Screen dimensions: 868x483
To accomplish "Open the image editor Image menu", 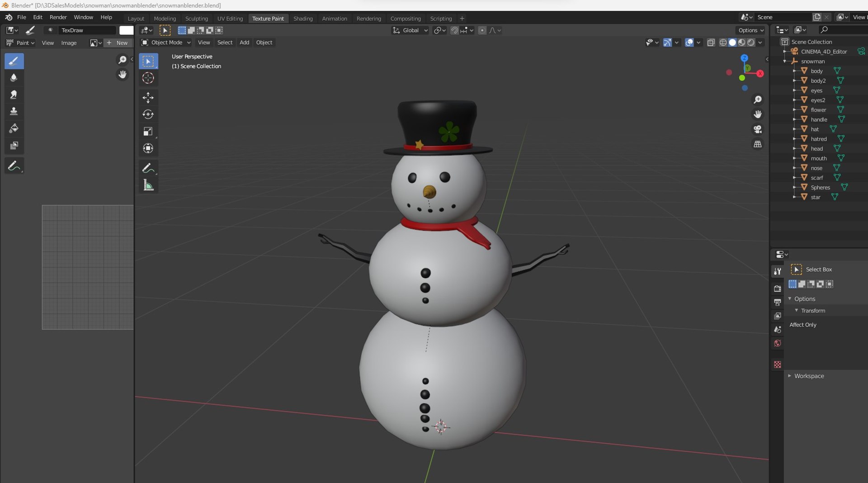I will coord(69,43).
